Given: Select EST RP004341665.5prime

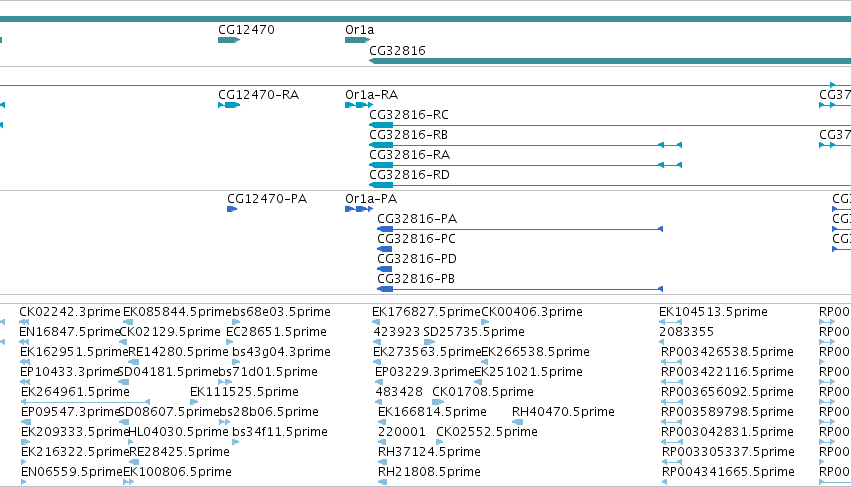Looking at the screenshot, I should [728, 473].
